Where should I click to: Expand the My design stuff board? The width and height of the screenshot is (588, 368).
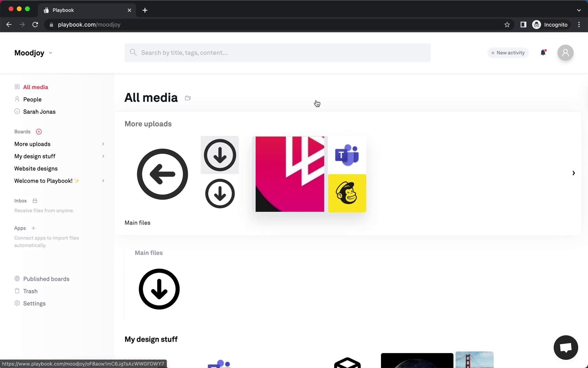pyautogui.click(x=103, y=156)
